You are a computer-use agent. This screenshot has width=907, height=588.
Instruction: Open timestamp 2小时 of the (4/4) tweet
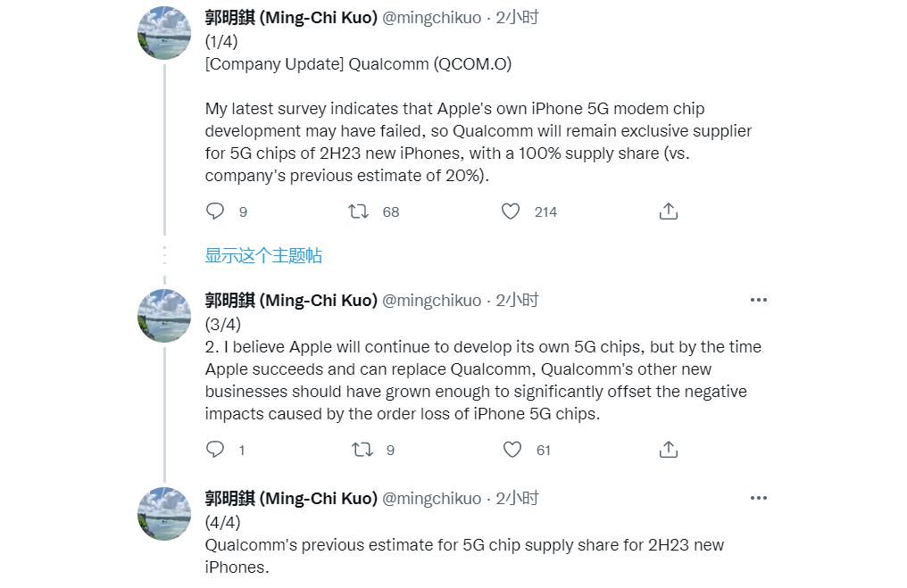point(518,499)
